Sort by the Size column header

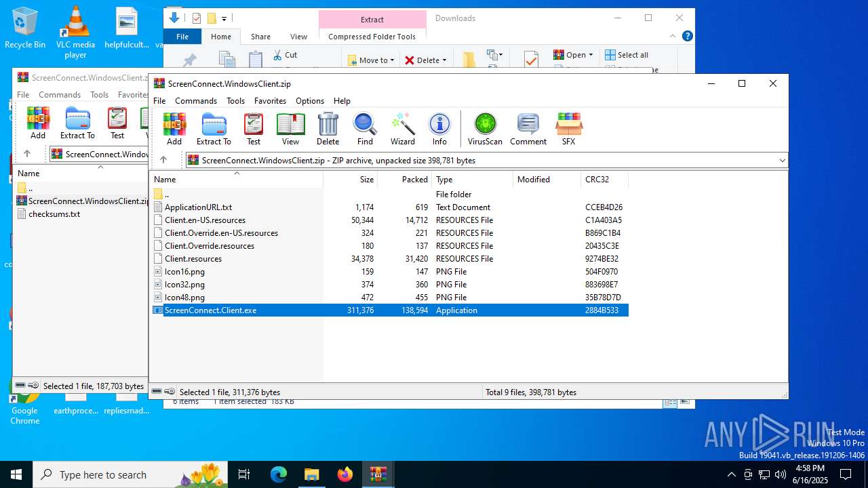click(350, 180)
